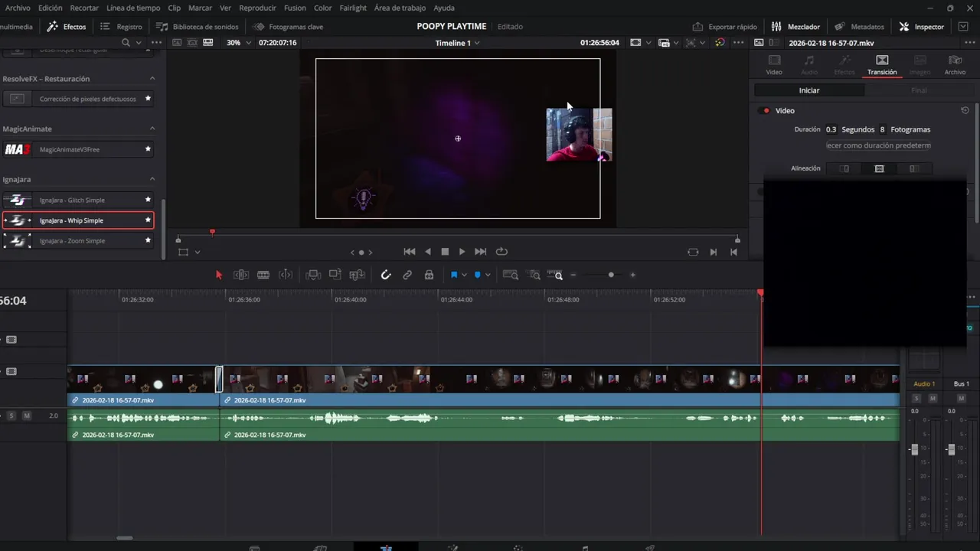Viewport: 980px width, 551px height.
Task: Adjust Audio 1 mixer fader
Action: point(913,449)
